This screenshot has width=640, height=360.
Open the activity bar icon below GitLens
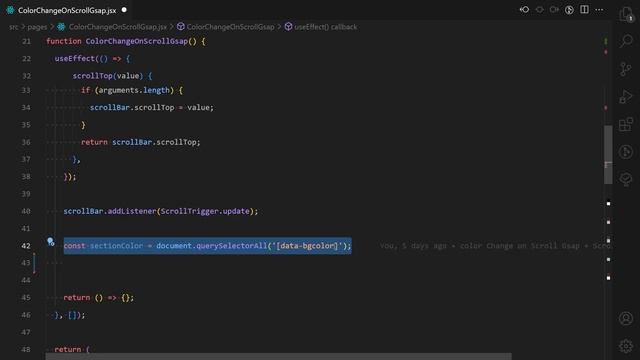click(x=626, y=179)
